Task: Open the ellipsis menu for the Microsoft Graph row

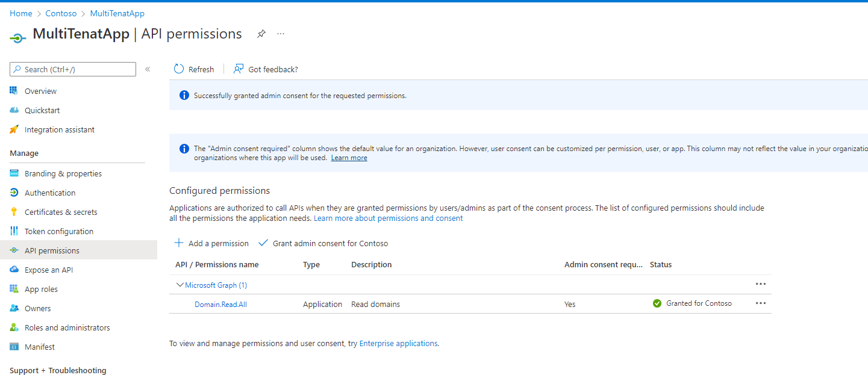Action: pyautogui.click(x=760, y=284)
